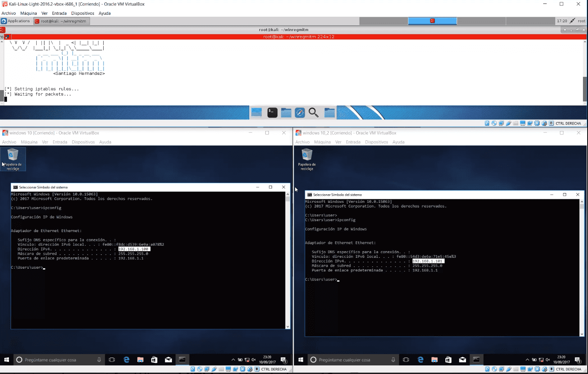588x374 pixels.
Task: Open Microsoft Store in windows 10 VM taskbar
Action: [154, 360]
